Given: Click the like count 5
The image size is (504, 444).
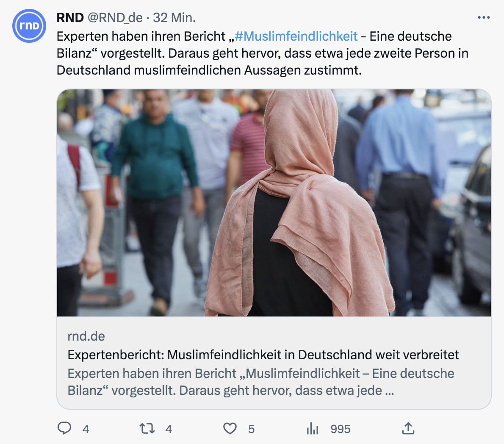Looking at the screenshot, I should [x=251, y=429].
